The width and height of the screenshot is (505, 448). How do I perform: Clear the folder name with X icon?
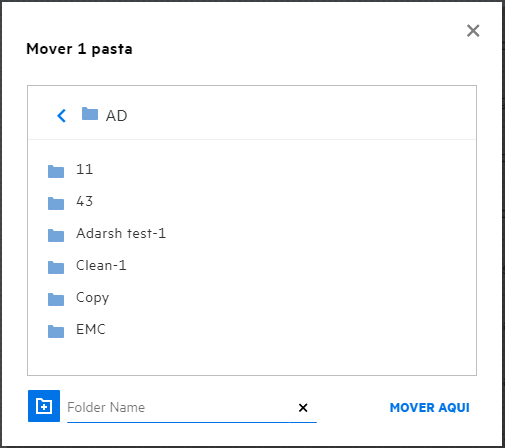pos(303,407)
